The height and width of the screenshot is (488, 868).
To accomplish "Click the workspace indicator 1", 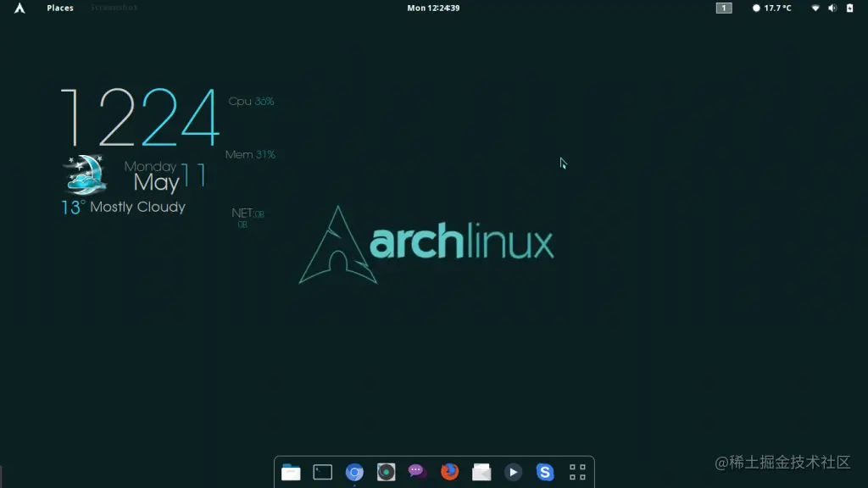I will [724, 8].
